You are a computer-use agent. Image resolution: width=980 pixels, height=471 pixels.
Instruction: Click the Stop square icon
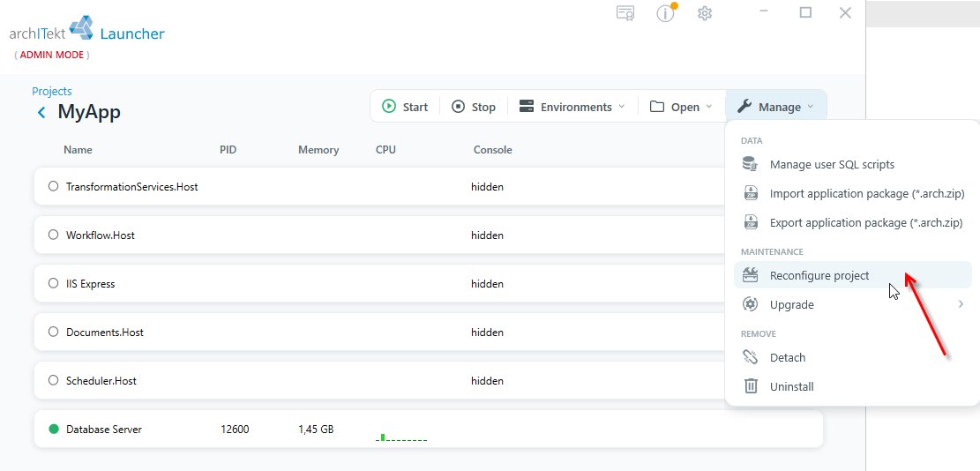(458, 107)
